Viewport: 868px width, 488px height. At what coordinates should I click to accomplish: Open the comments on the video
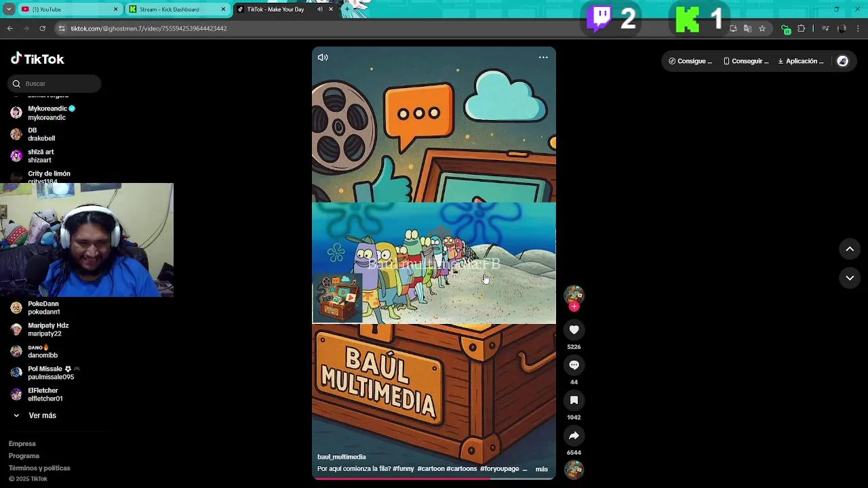(574, 365)
